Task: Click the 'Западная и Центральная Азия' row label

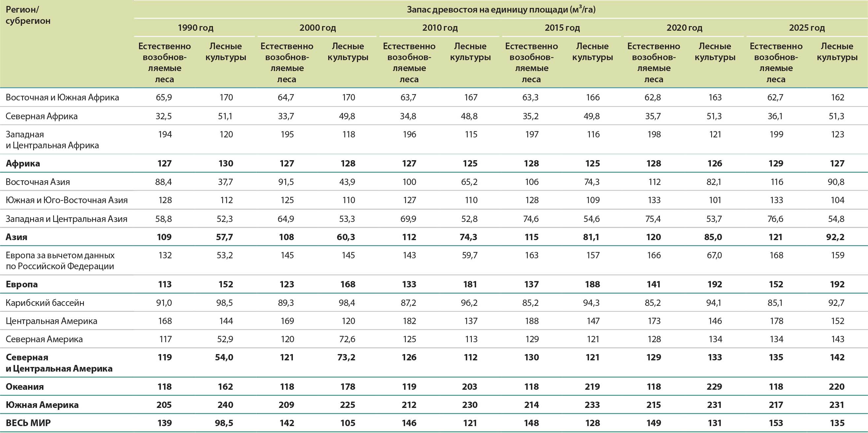Action: point(66,219)
